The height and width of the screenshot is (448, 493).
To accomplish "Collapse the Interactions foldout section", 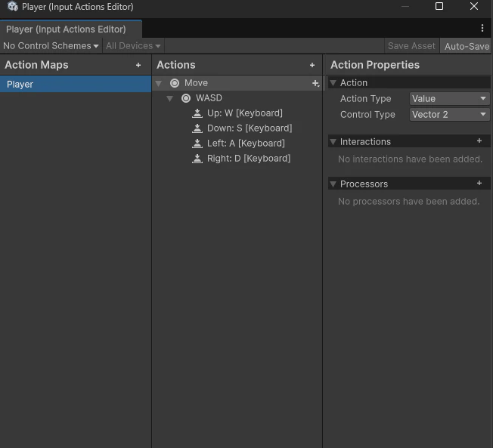I will click(x=333, y=142).
